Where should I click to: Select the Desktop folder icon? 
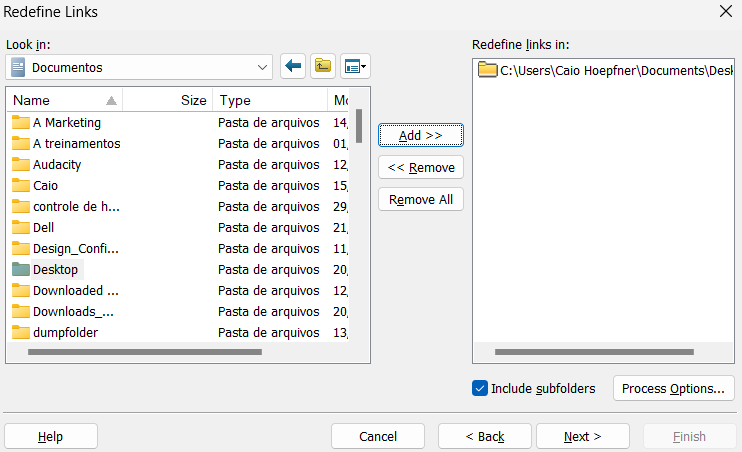(x=20, y=269)
